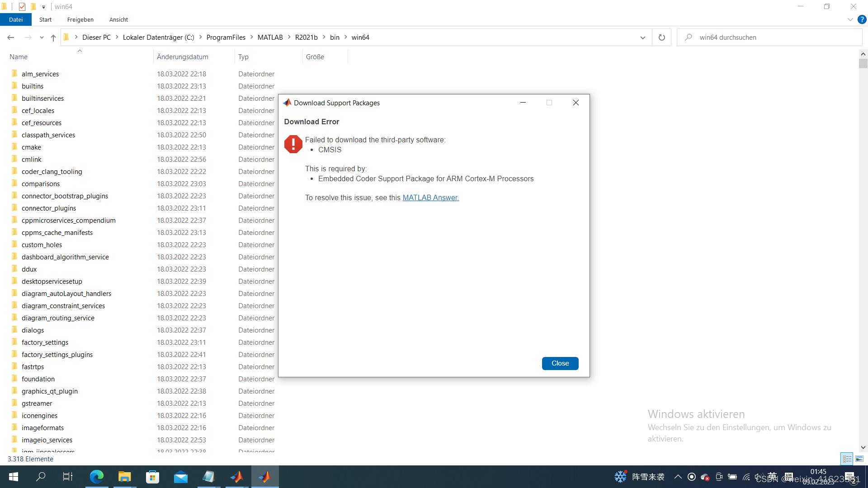Open the Mail app in taskbar
Viewport: 868px width, 488px height.
180,477
